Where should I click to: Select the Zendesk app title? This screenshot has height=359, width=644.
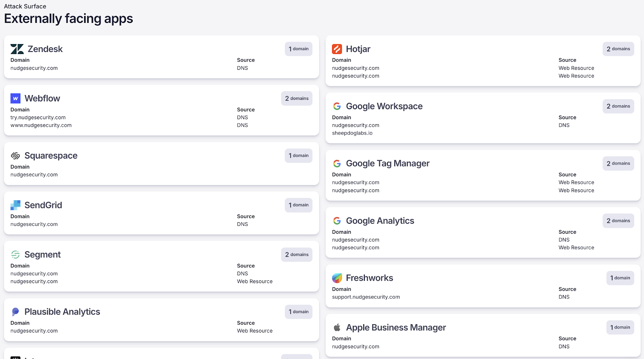pyautogui.click(x=45, y=49)
